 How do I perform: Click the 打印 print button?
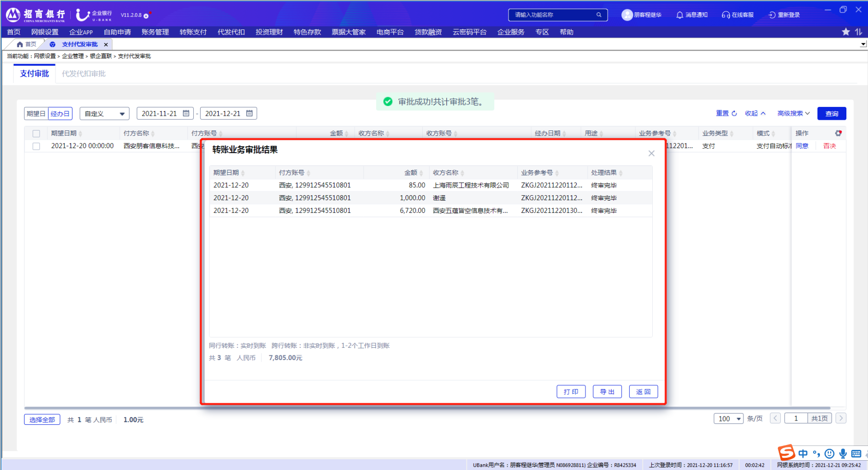click(x=571, y=392)
